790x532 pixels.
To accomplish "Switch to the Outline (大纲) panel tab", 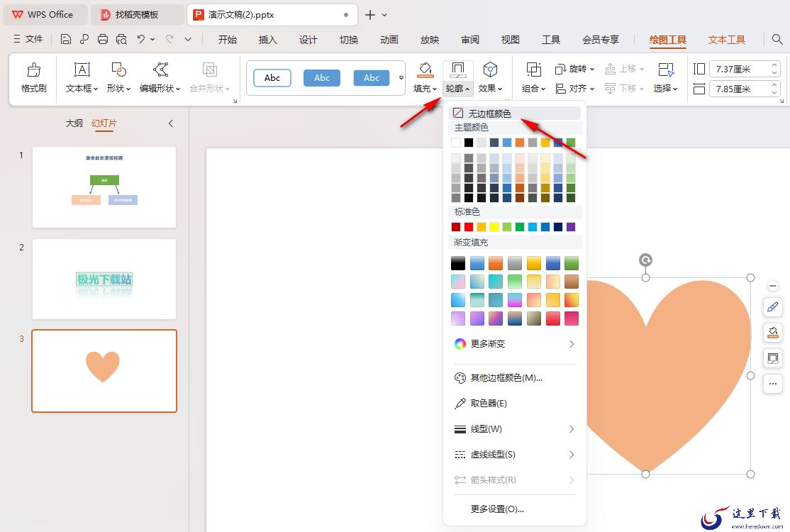I will 74,123.
